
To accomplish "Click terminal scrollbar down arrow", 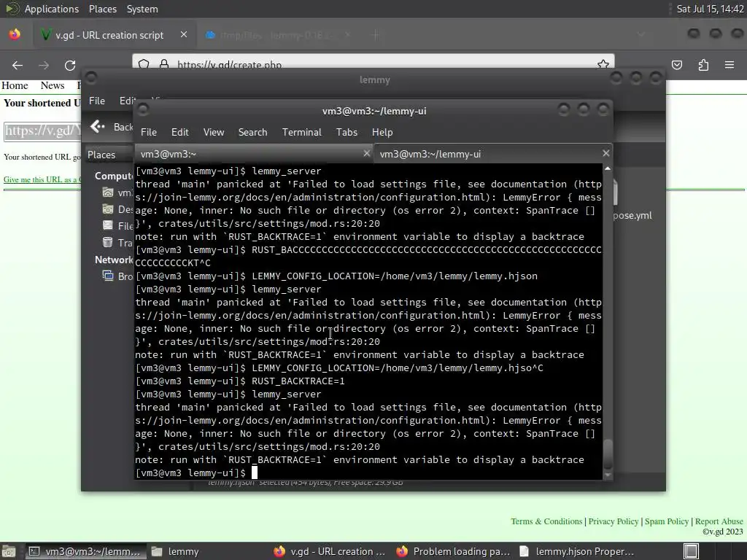I will [608, 475].
